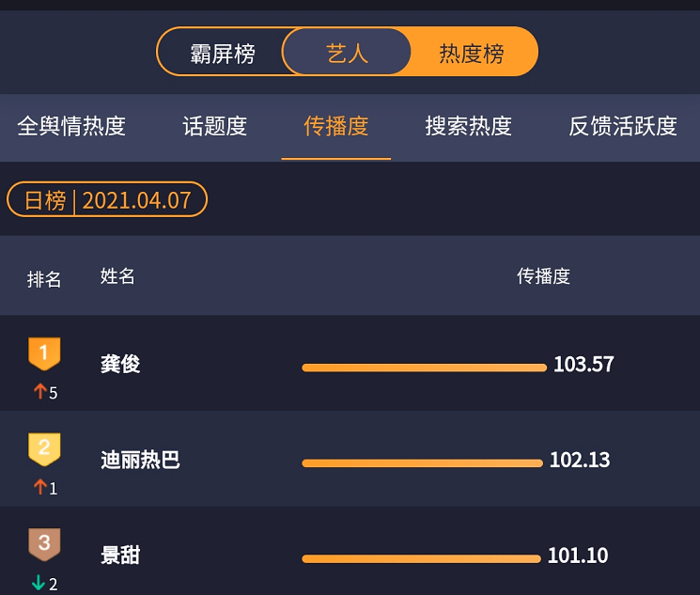Select the 艺人 toggle segment
The height and width of the screenshot is (595, 700).
pos(347,53)
